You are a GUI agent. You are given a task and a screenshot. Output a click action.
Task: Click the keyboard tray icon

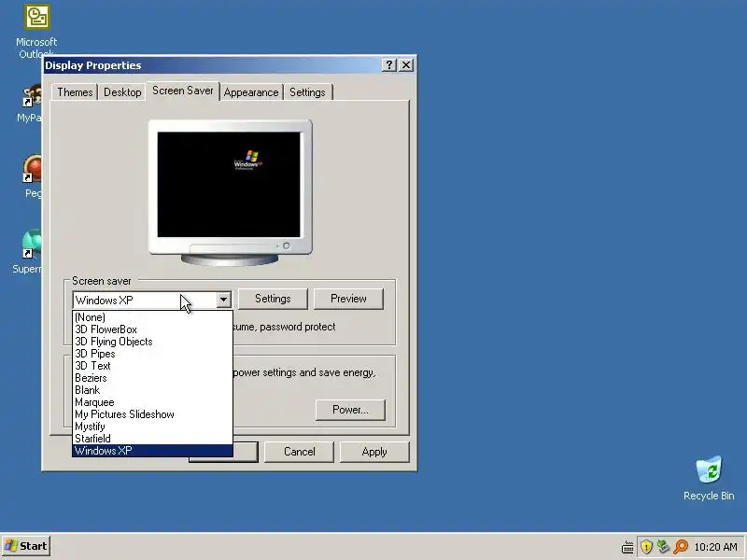(627, 547)
